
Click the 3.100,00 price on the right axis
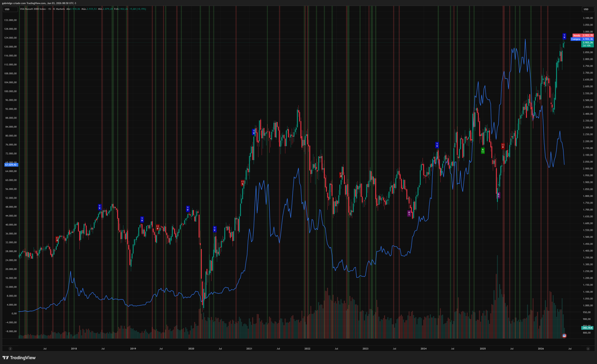(x=588, y=18)
